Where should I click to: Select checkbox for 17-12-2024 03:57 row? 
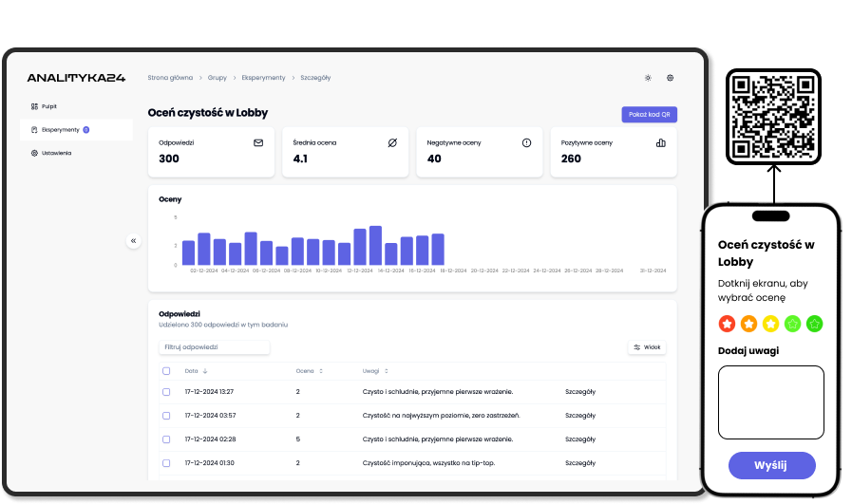(166, 416)
